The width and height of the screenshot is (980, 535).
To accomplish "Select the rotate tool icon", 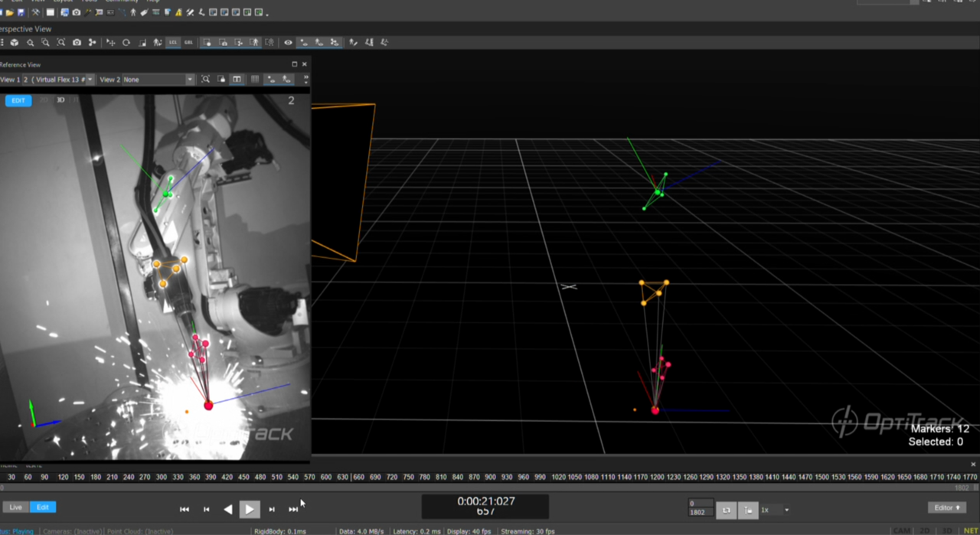I will [x=126, y=43].
